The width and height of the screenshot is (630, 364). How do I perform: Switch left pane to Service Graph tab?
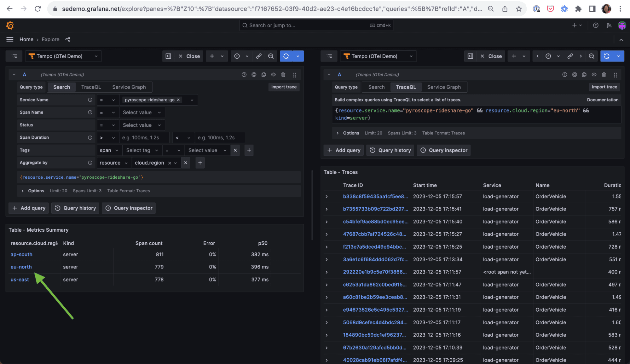tap(129, 87)
